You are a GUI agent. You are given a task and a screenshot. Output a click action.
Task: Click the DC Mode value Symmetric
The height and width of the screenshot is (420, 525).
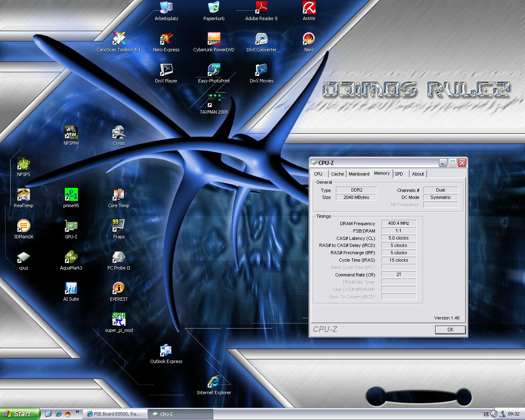pyautogui.click(x=441, y=197)
